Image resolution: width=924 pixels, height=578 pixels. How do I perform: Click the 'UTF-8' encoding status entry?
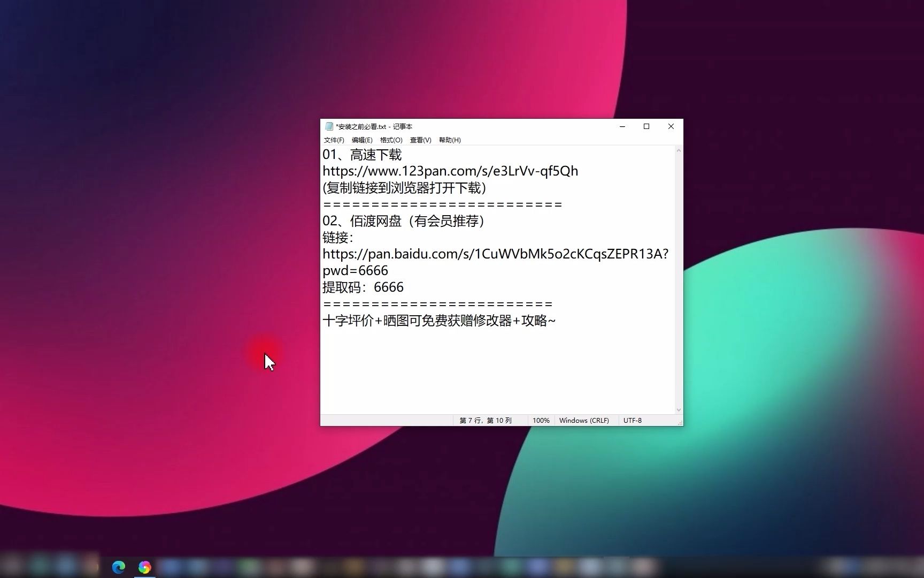pos(632,421)
